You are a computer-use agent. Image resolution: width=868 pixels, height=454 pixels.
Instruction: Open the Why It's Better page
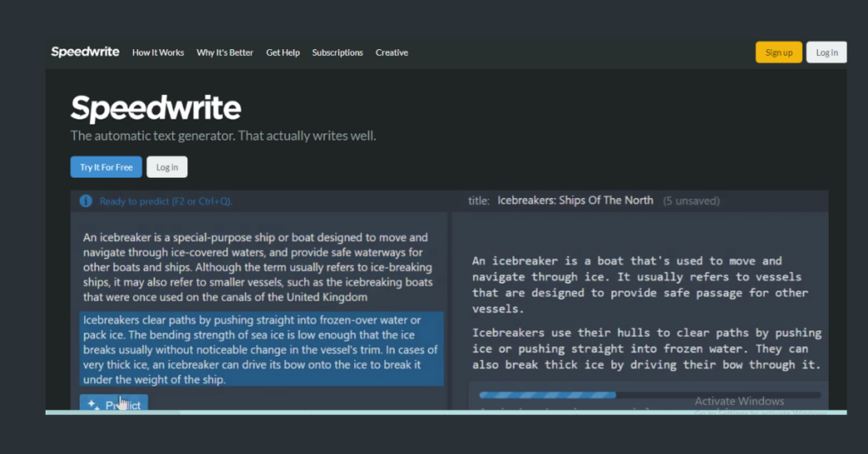point(225,53)
